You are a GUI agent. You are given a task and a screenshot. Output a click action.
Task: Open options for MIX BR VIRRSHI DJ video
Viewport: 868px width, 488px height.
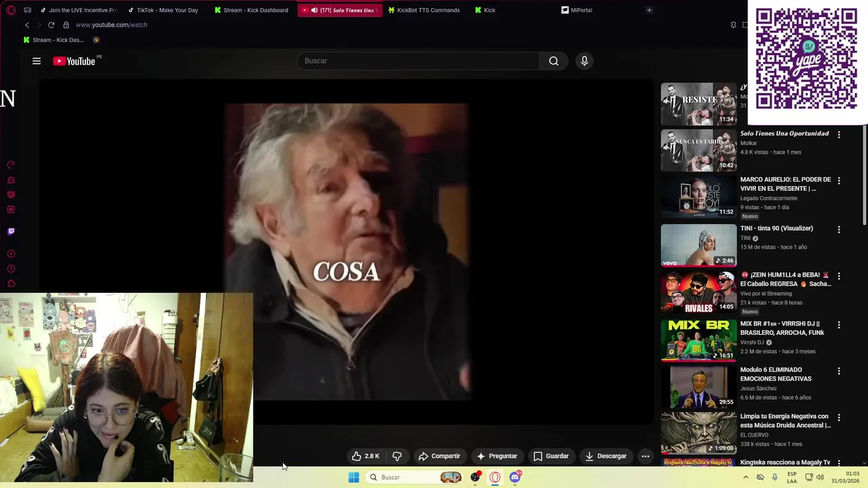click(x=839, y=325)
